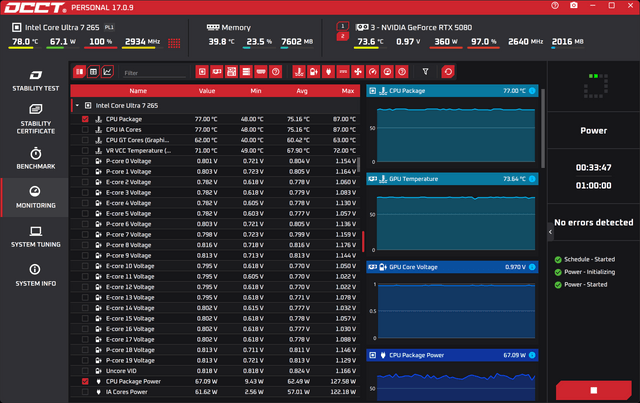This screenshot has width=640, height=403.
Task: Click the 'No errors detected' status text
Action: point(593,223)
